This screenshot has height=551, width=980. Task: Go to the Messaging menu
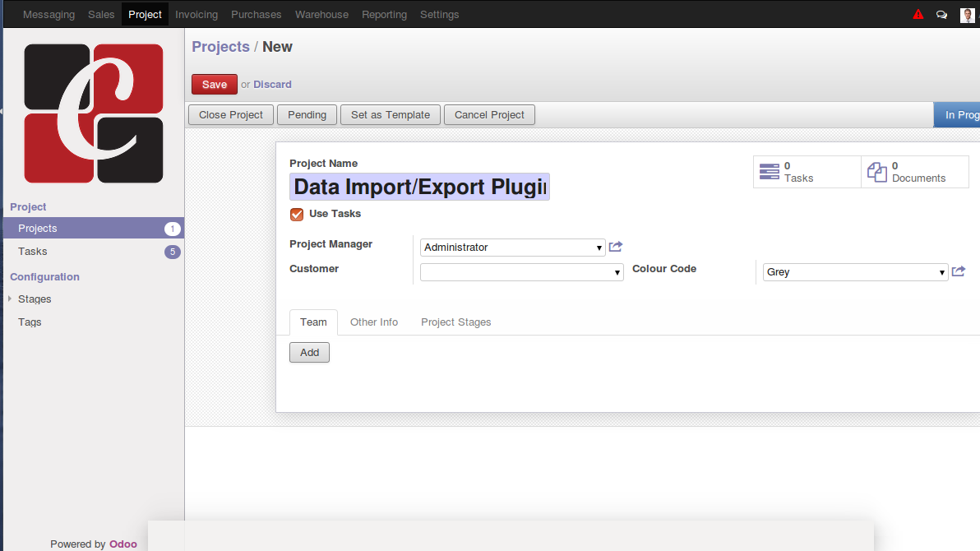click(49, 14)
